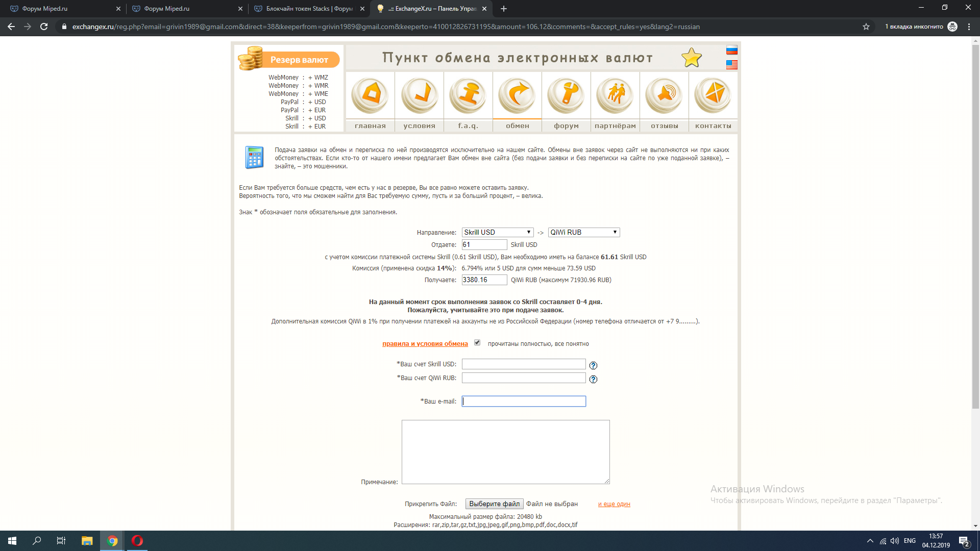980x551 pixels.
Task: Click help icon next to Skrill USD account
Action: [x=593, y=365]
